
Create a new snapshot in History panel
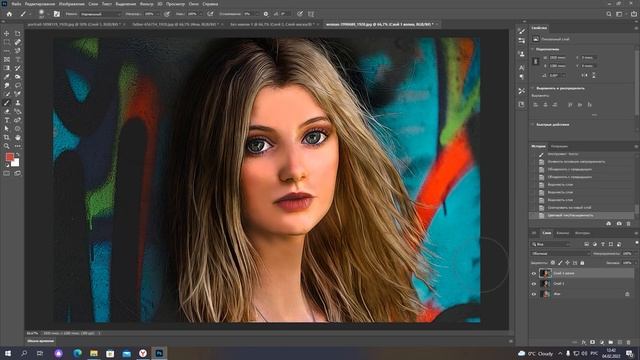click(619, 224)
